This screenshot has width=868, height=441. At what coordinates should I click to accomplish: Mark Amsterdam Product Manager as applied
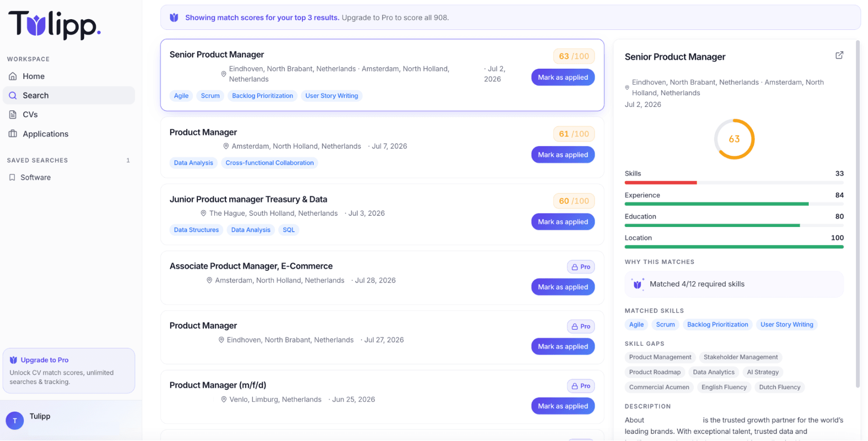click(x=563, y=155)
